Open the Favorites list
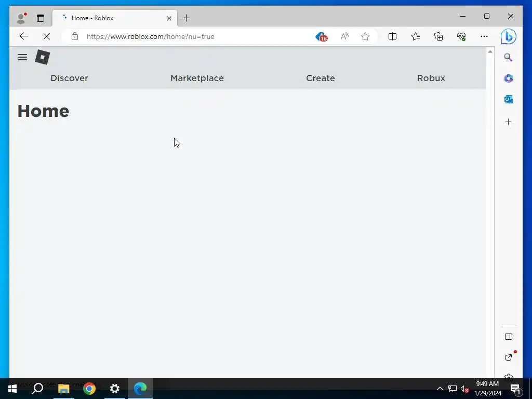The width and height of the screenshot is (532, 399). 415,36
